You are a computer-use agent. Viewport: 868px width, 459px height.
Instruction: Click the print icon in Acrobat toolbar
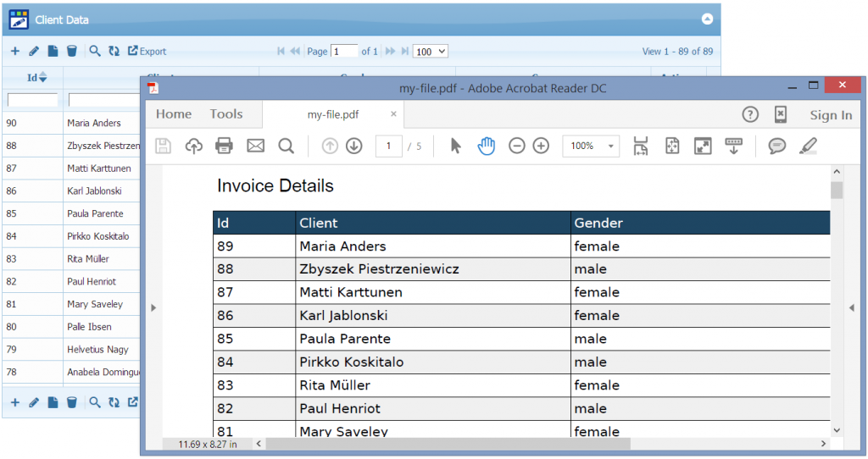click(x=225, y=147)
